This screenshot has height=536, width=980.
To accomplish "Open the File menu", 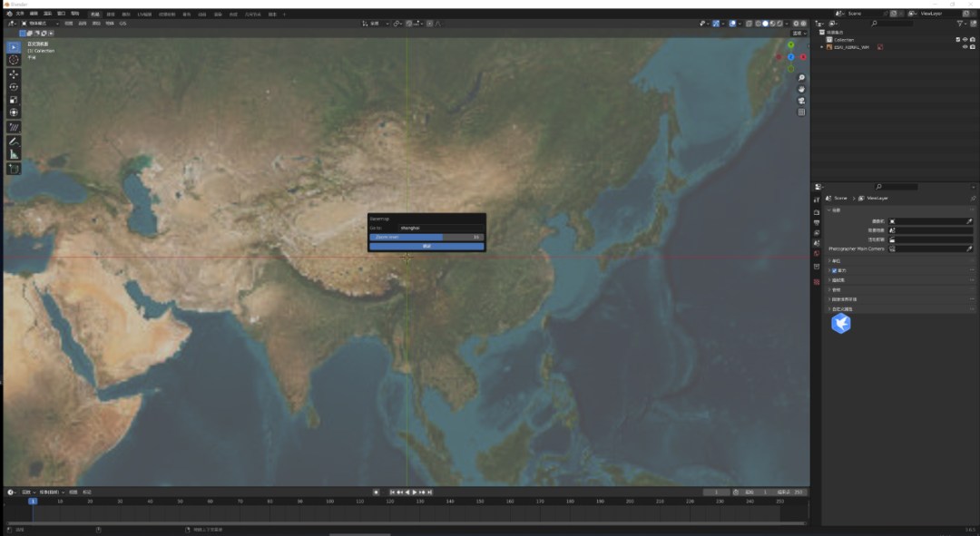I will (20, 14).
